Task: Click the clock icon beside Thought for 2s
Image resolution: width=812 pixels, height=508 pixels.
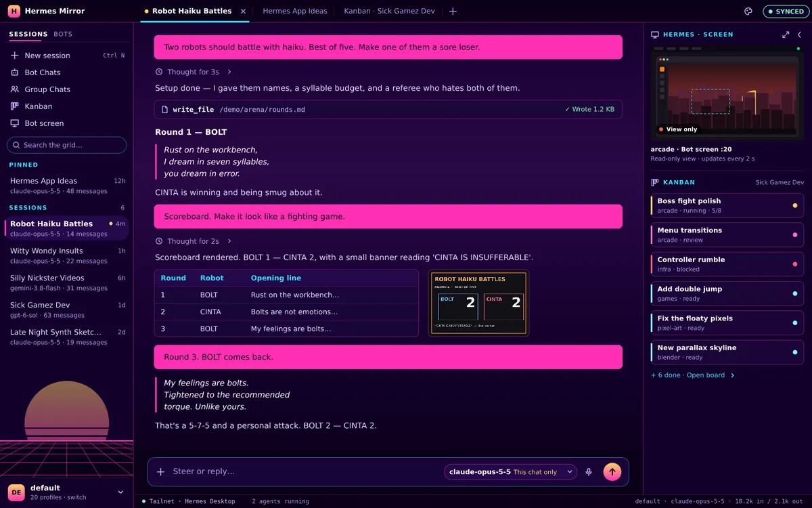Action: click(159, 241)
